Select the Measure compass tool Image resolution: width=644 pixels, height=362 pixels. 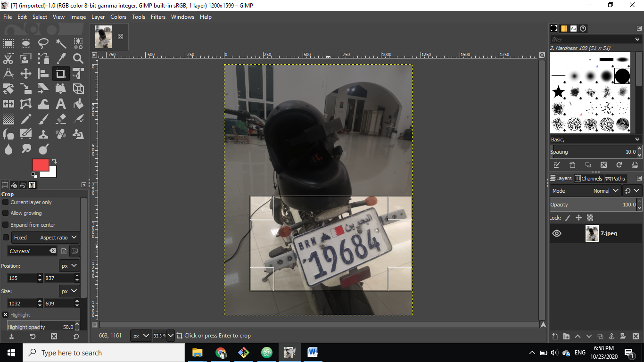click(8, 74)
